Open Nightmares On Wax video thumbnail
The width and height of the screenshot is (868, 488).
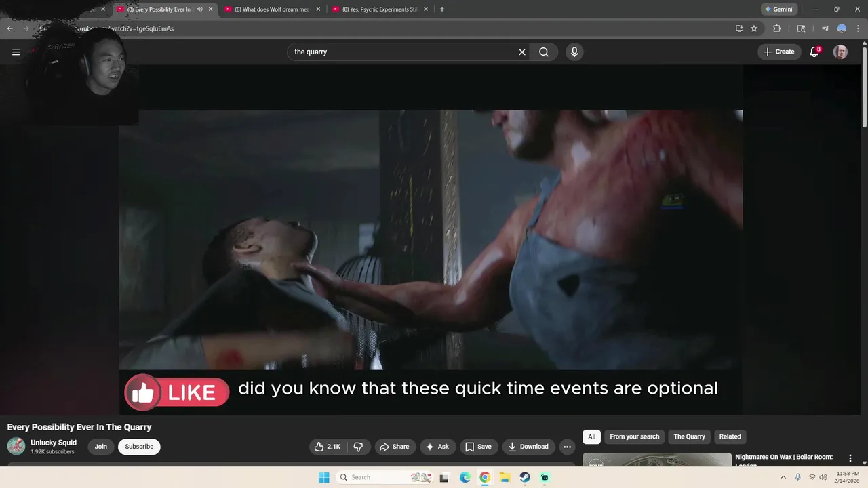click(656, 460)
